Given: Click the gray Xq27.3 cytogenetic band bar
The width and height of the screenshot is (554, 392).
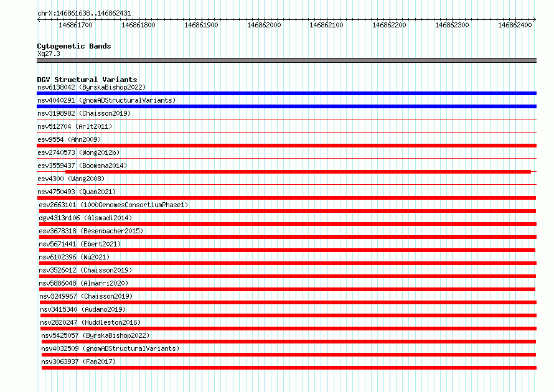Looking at the screenshot, I should pyautogui.click(x=286, y=60).
